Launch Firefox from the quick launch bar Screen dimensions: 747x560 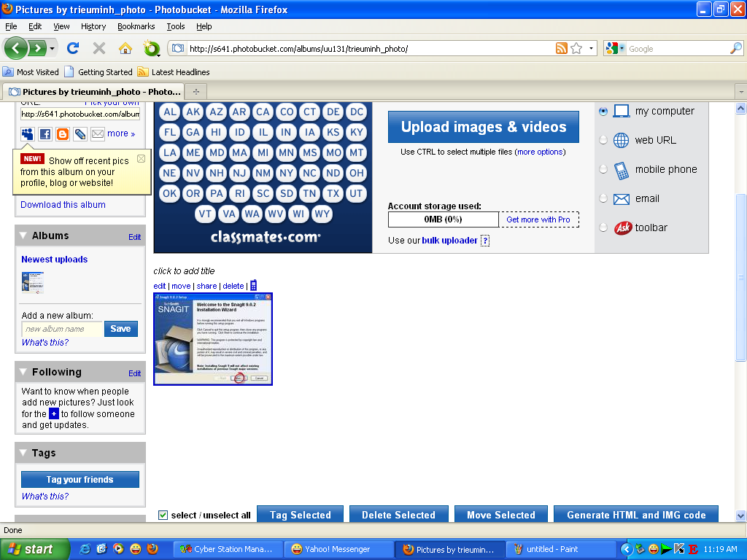(x=152, y=549)
